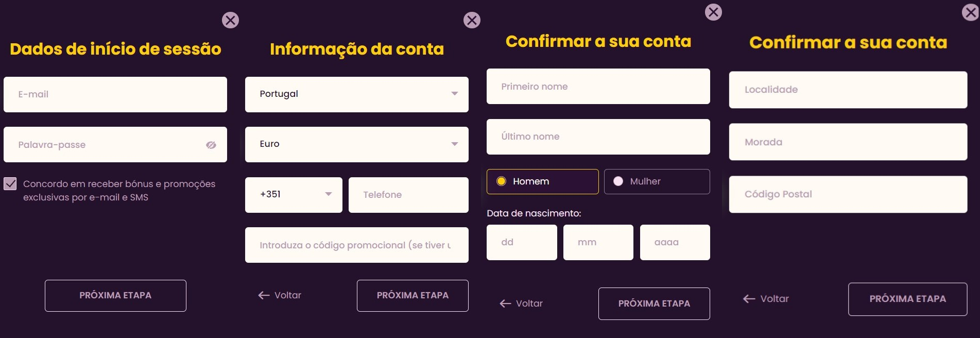Close the Informação da conta panel
The height and width of the screenshot is (338, 980).
pos(472,20)
